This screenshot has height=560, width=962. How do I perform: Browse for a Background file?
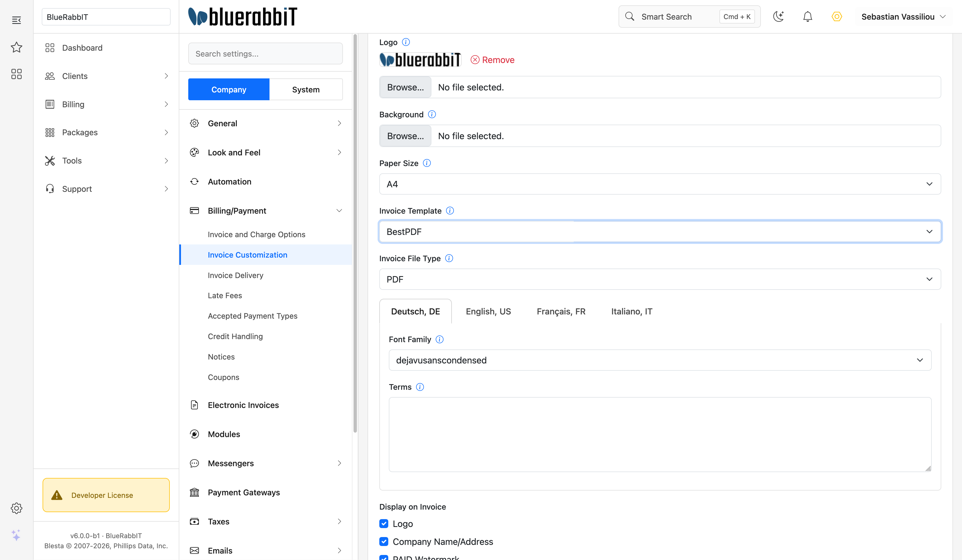(405, 136)
